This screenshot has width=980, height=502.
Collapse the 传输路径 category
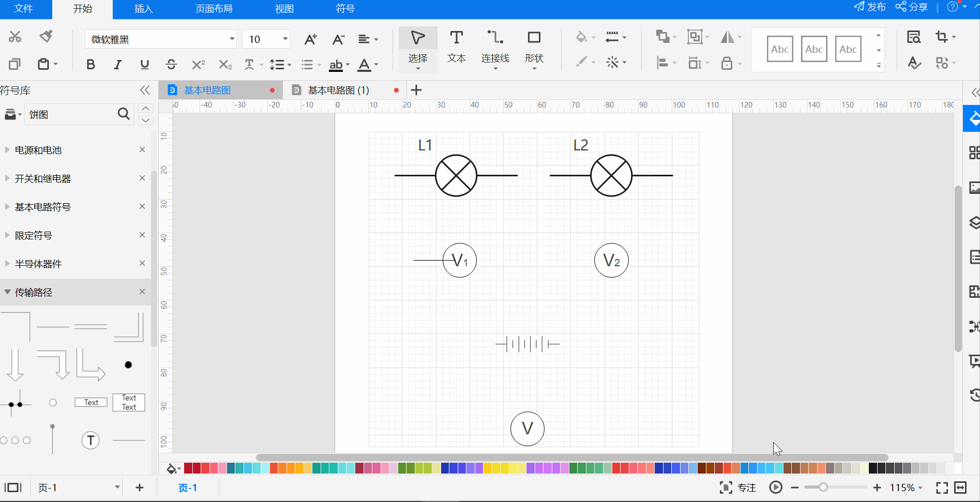7,292
